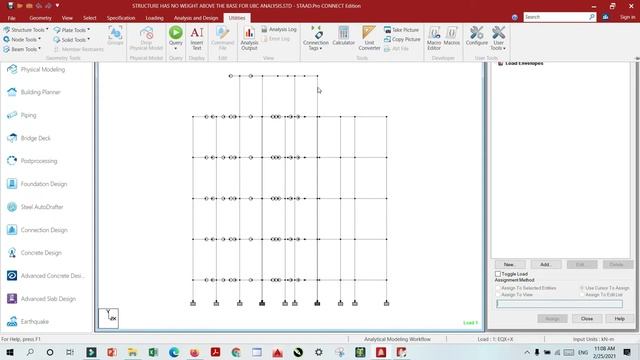Click Take Picture in the ribbon
This screenshot has width=640, height=360.
401,30
